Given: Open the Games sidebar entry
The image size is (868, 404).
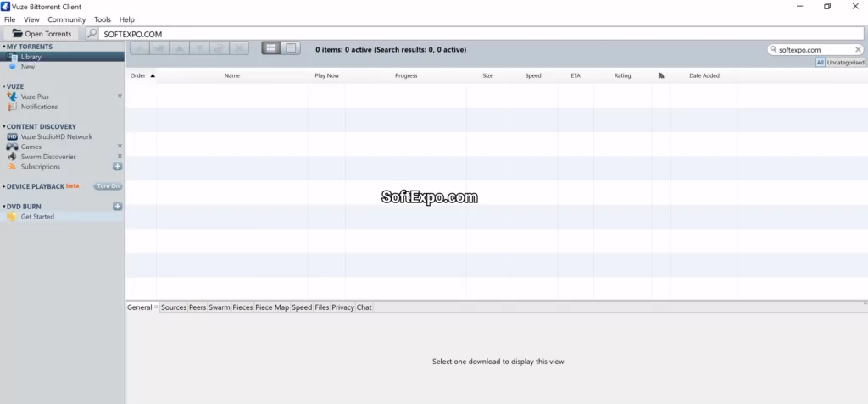Looking at the screenshot, I should coord(62,147).
